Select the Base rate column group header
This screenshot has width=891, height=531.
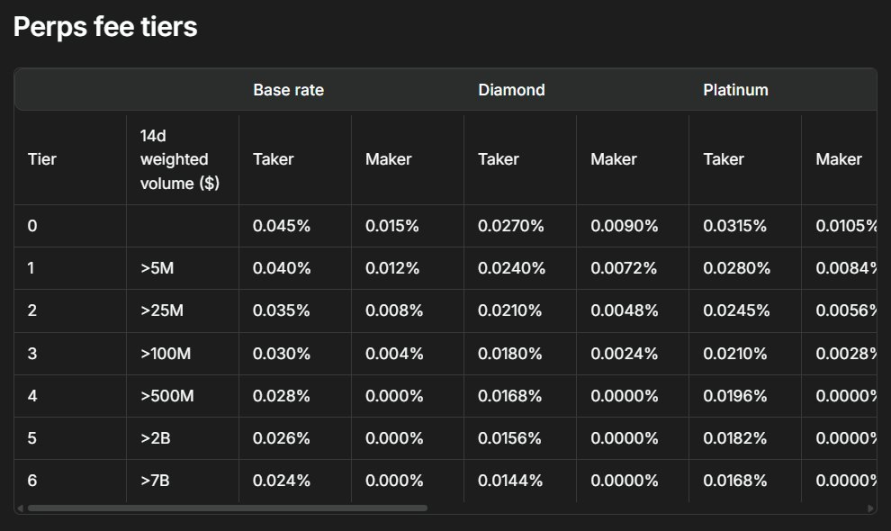tap(288, 90)
